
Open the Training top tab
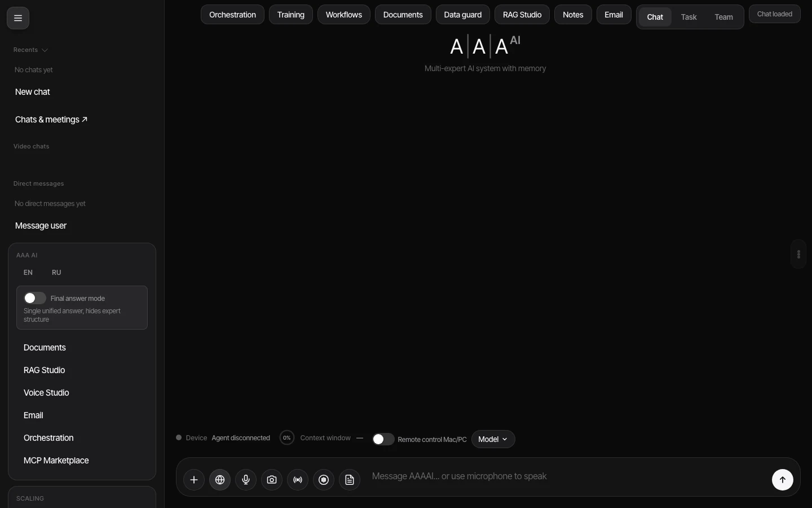click(291, 15)
